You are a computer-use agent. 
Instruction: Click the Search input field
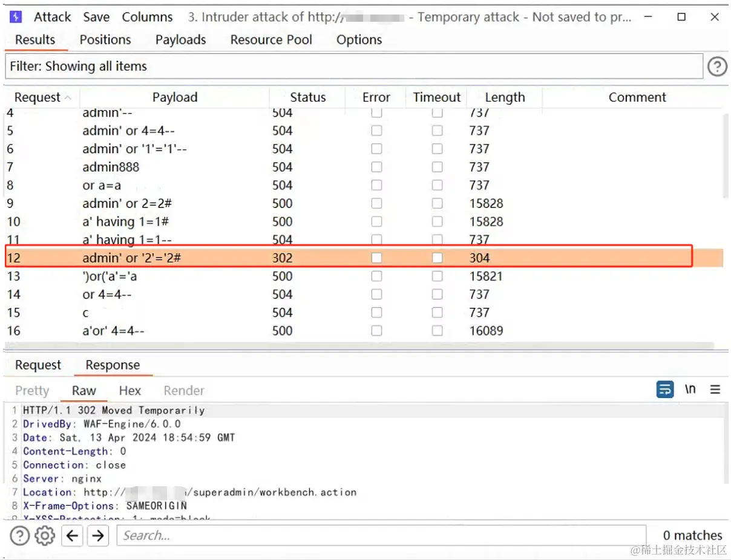pyautogui.click(x=381, y=535)
